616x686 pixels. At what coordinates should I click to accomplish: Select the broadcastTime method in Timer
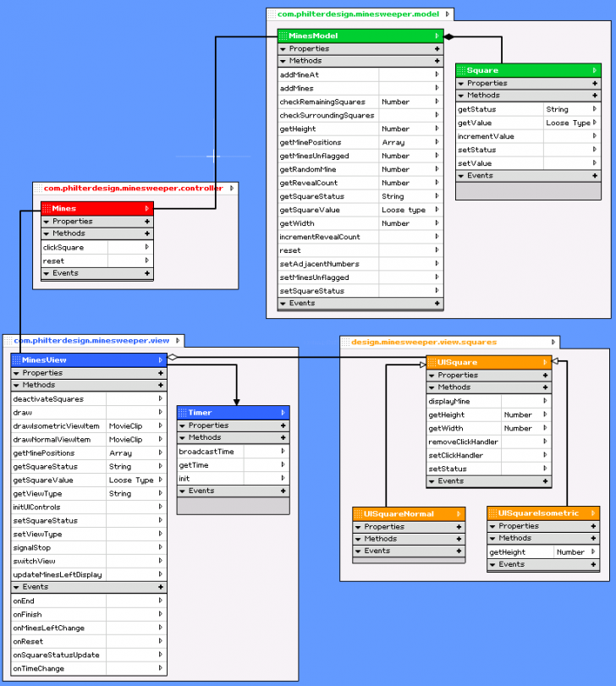[x=206, y=452]
